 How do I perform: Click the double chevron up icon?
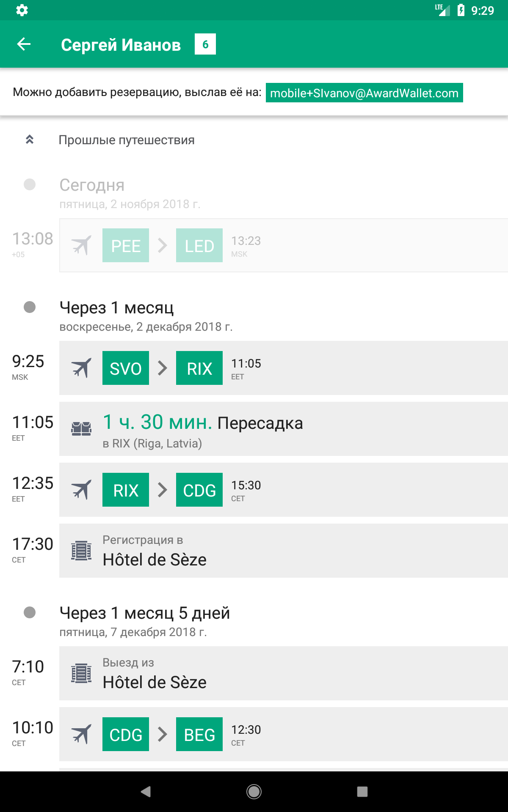(30, 140)
